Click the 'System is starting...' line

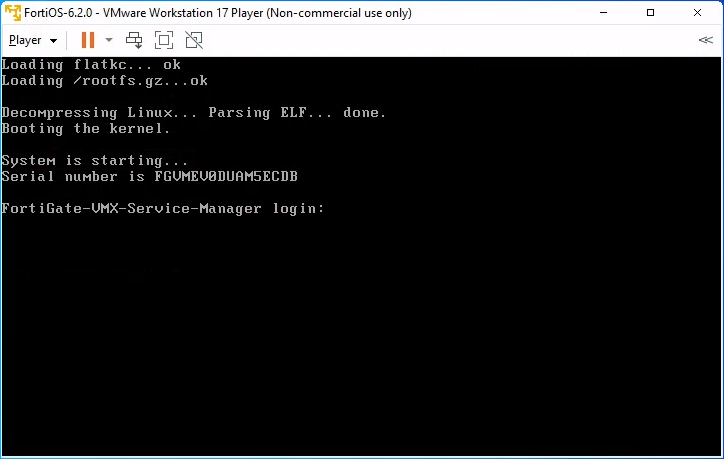[95, 161]
